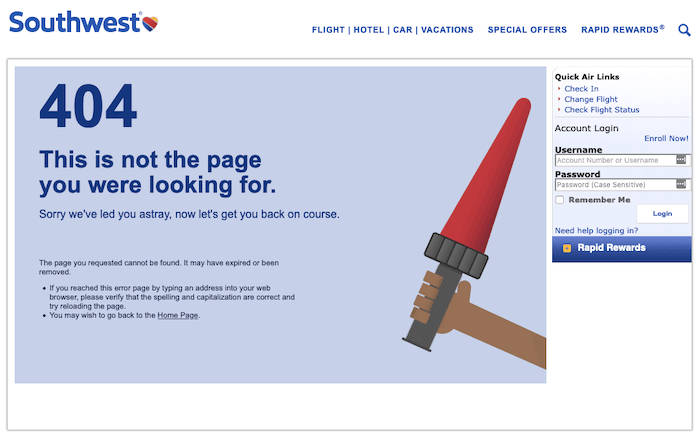This screenshot has height=438, width=700.
Task: Open the CAR menu item
Action: click(403, 30)
